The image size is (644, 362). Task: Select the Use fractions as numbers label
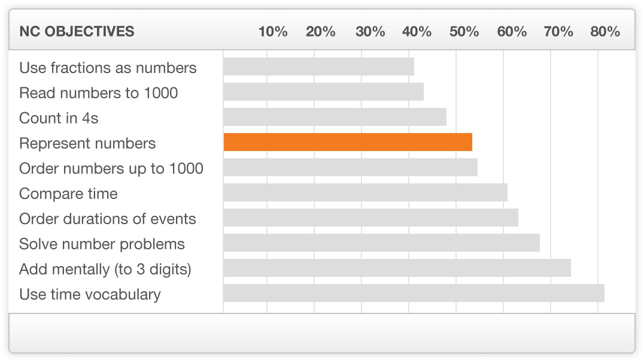(x=108, y=68)
